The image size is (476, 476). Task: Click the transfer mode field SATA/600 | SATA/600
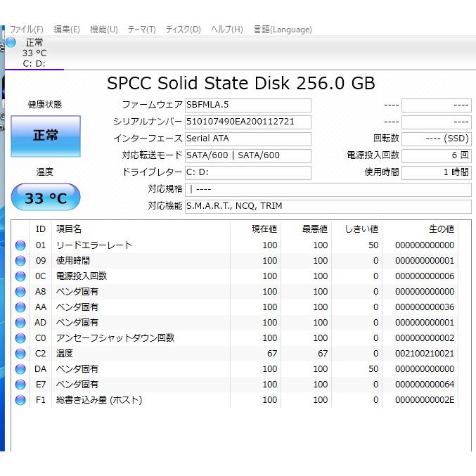coord(248,155)
